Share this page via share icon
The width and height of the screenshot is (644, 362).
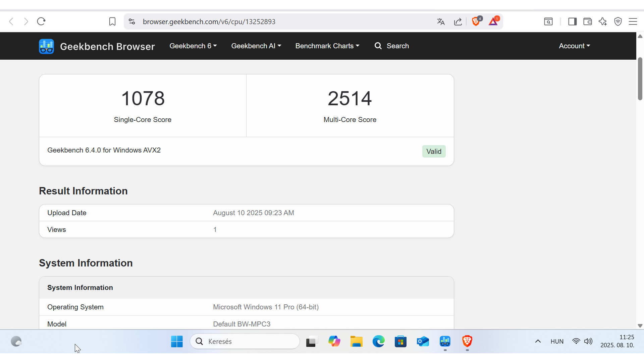pyautogui.click(x=458, y=21)
